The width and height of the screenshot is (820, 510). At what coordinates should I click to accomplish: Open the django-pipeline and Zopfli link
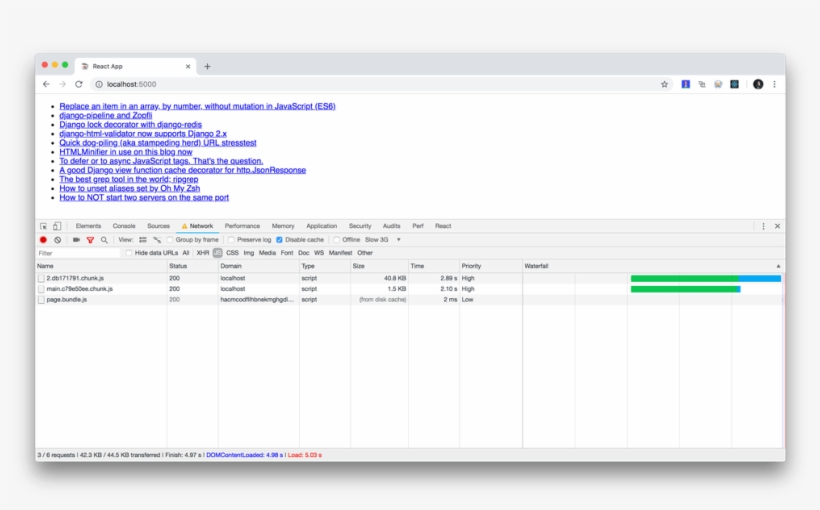(105, 115)
